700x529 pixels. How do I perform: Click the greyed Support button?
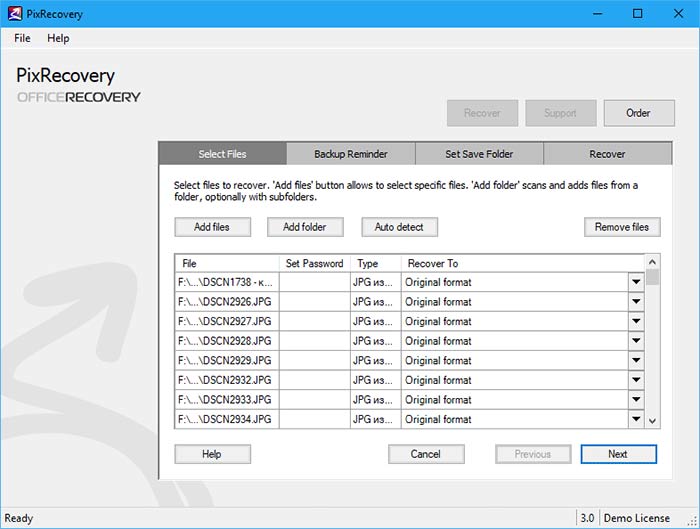click(561, 113)
